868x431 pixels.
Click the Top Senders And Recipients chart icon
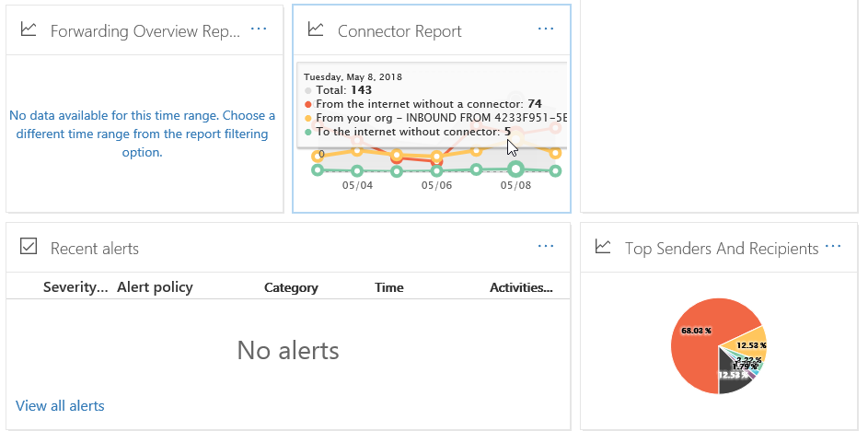pyautogui.click(x=603, y=247)
